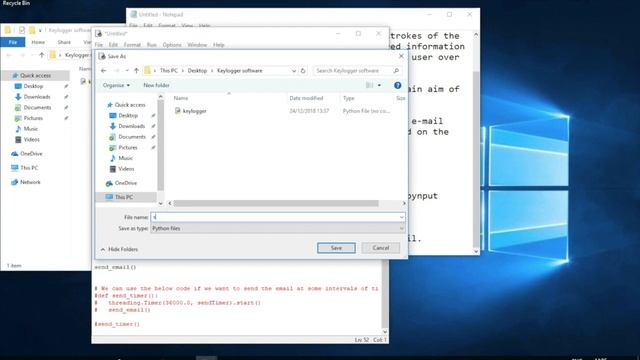Click the Save As file list horizontal scrollbar

(x=276, y=203)
